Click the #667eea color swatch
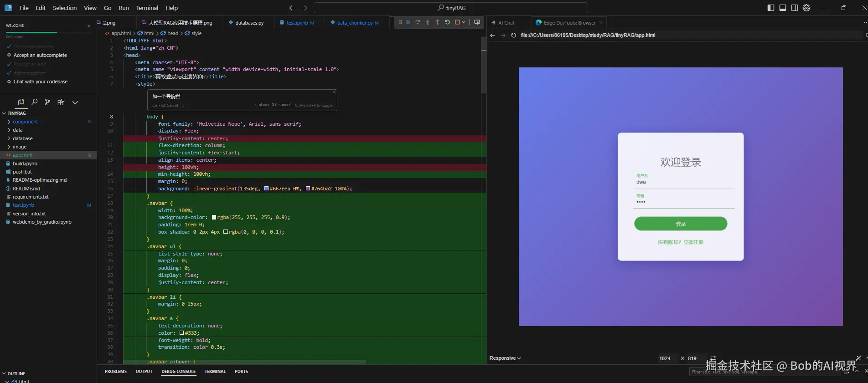 click(x=267, y=189)
